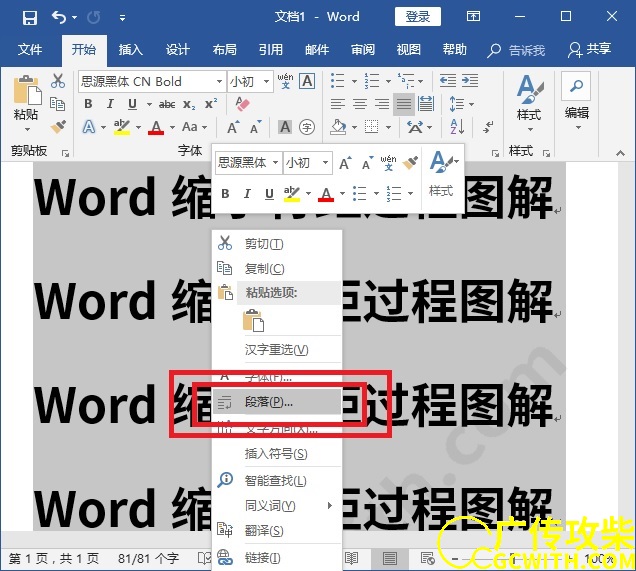636x571 pixels.
Task: Click the ribbon 粘贴 paste icon
Action: tap(27, 90)
